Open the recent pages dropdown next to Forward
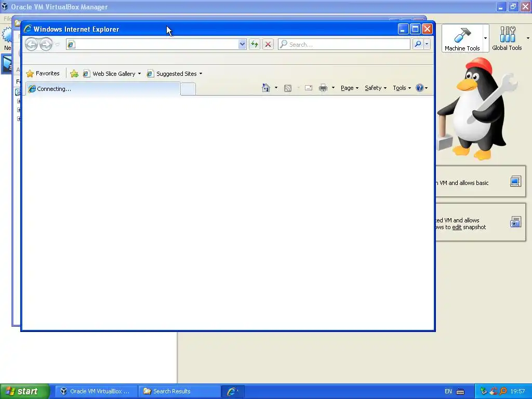The width and height of the screenshot is (532, 399). coord(57,45)
